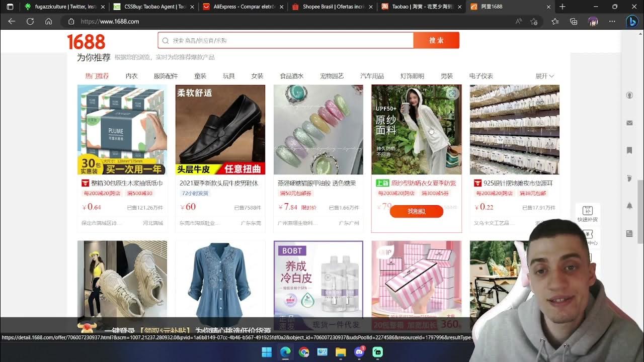Open Edge settings and more menu

tap(612, 22)
